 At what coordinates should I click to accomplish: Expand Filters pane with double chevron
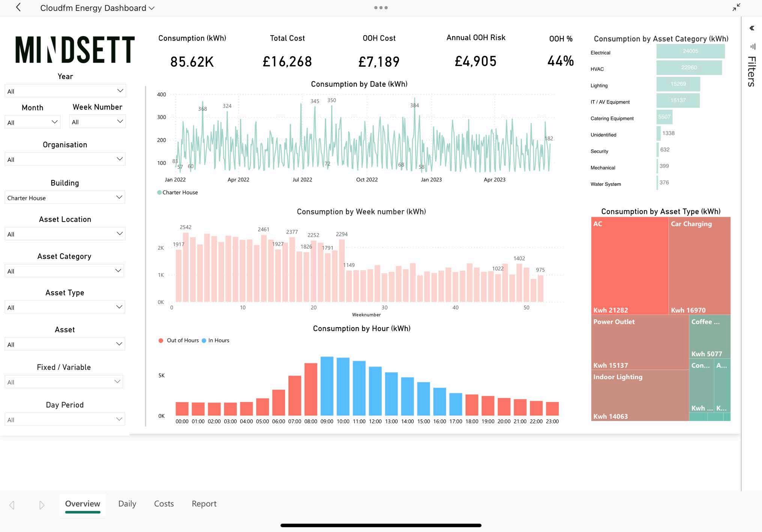click(752, 28)
